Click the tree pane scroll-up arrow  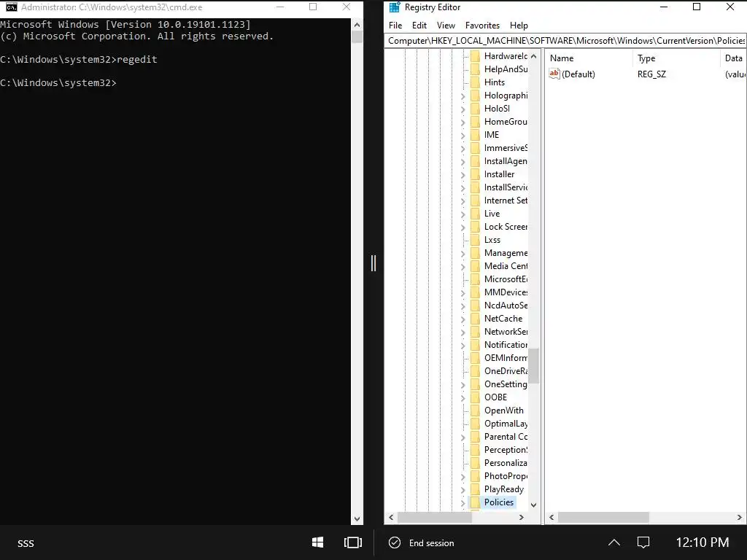[x=533, y=56]
